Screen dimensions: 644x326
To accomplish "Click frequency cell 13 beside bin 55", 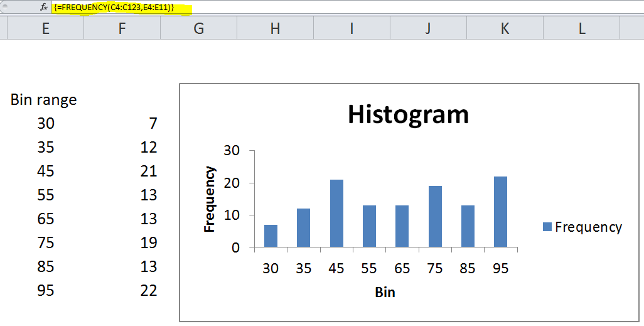I will click(x=148, y=195).
